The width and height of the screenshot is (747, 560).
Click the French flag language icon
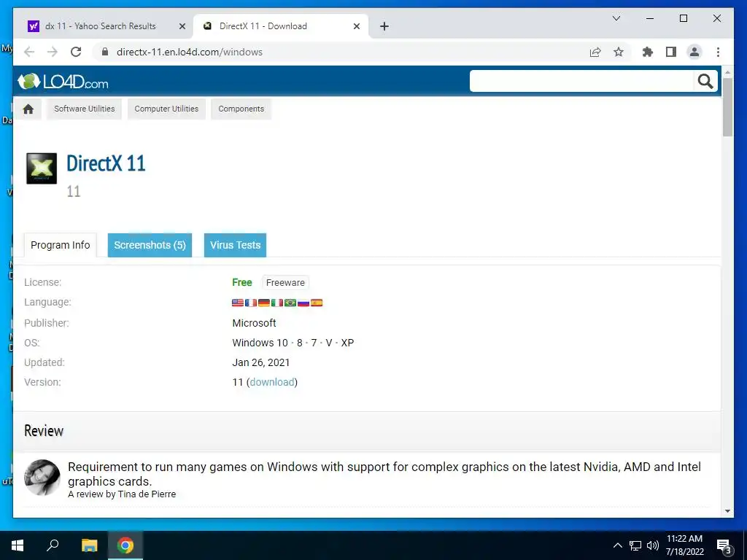(x=251, y=303)
